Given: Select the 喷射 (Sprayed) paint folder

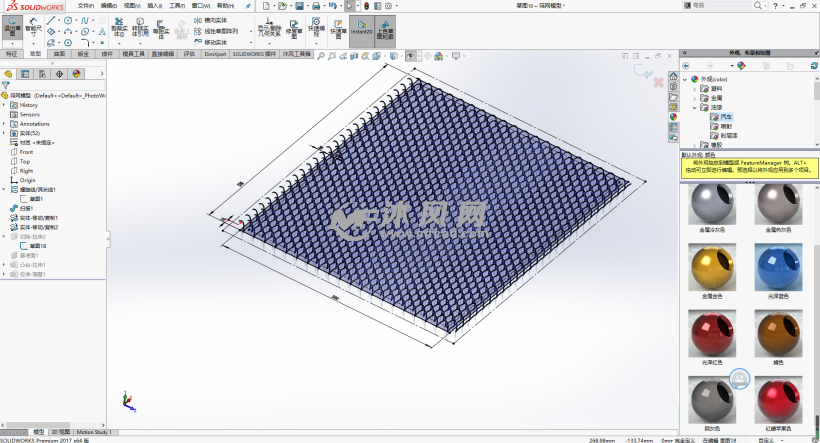Looking at the screenshot, I should coord(726,126).
